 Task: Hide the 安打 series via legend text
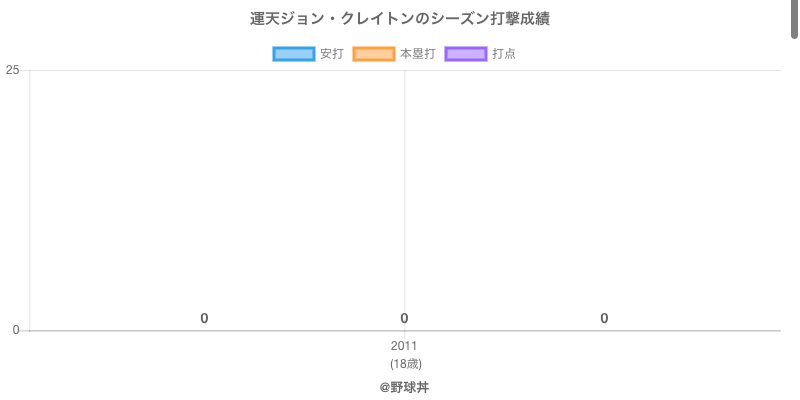pos(331,54)
